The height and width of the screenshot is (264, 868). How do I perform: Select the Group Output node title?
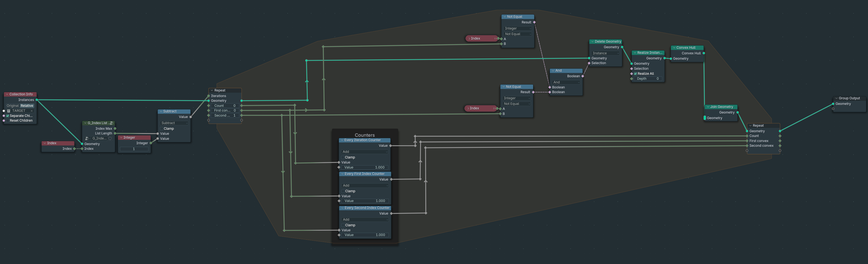pos(849,98)
